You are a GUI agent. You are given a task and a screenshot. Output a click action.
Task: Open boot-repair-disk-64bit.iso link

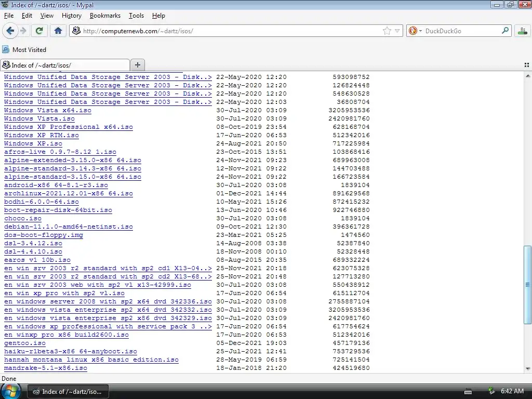[x=58, y=210]
